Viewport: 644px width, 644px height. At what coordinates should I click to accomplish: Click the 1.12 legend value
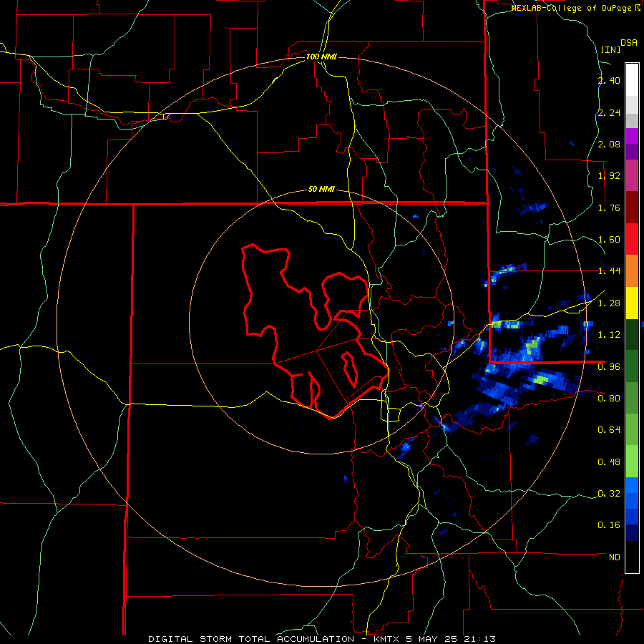pos(609,335)
